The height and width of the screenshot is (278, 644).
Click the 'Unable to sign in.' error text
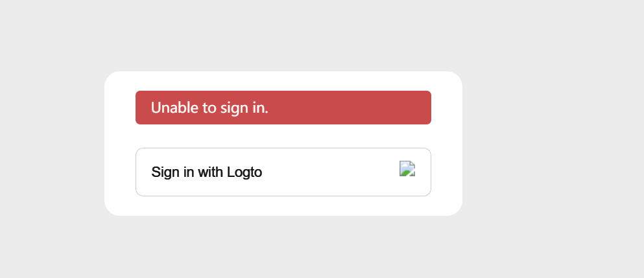209,108
